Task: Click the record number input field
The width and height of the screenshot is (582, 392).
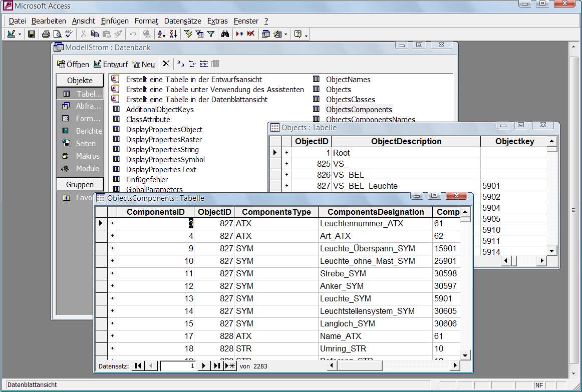Action: [178, 366]
